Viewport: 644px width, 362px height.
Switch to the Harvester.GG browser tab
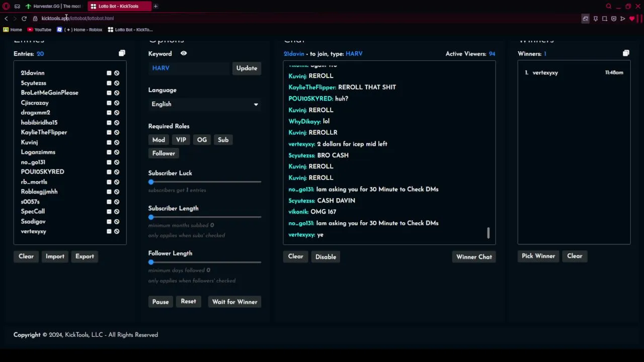53,6
